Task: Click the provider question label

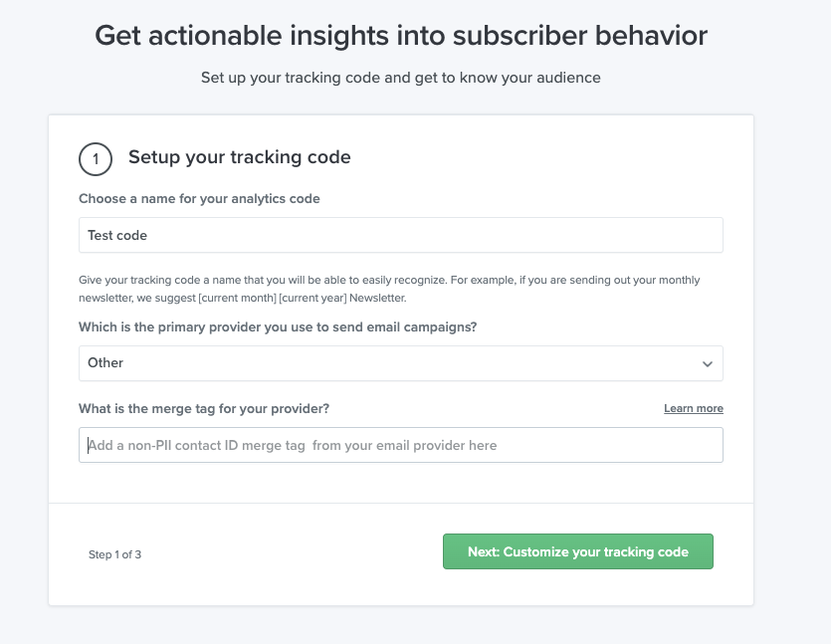Action: [x=277, y=327]
